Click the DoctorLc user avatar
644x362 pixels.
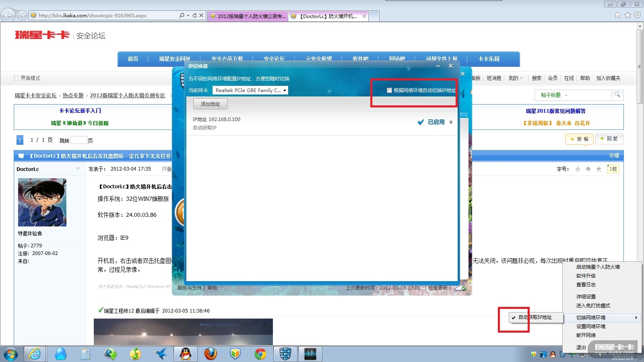click(42, 202)
